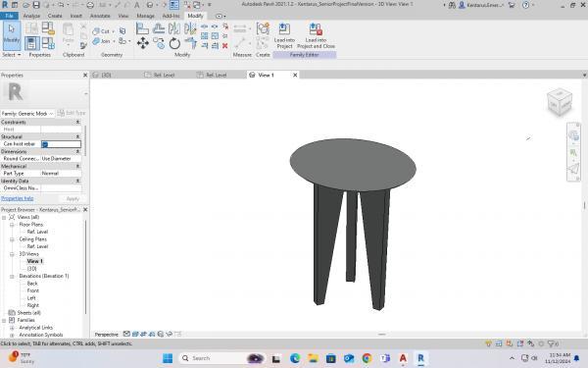588x368 pixels.
Task: Click the Properties help link
Action: (x=18, y=198)
